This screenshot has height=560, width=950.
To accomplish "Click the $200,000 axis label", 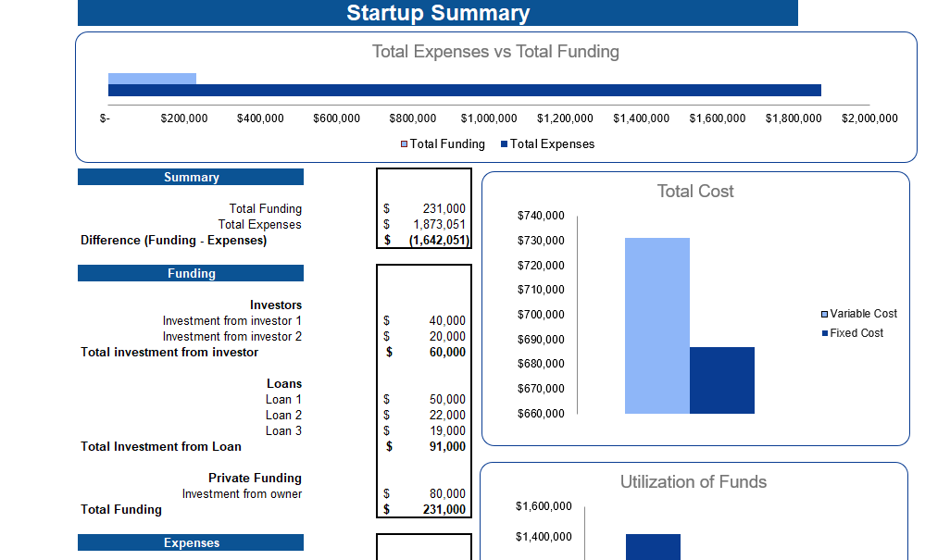I will (183, 118).
